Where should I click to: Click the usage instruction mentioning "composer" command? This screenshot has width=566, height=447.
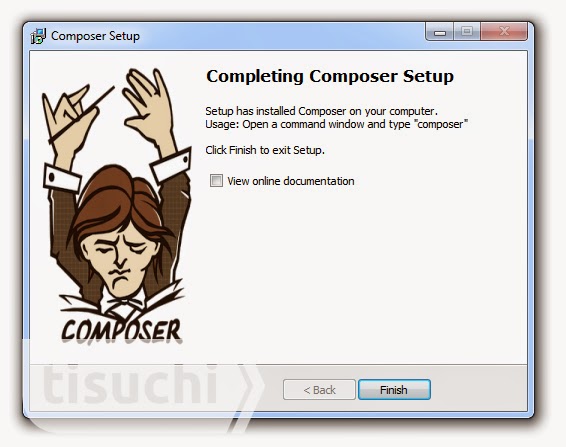click(x=336, y=124)
